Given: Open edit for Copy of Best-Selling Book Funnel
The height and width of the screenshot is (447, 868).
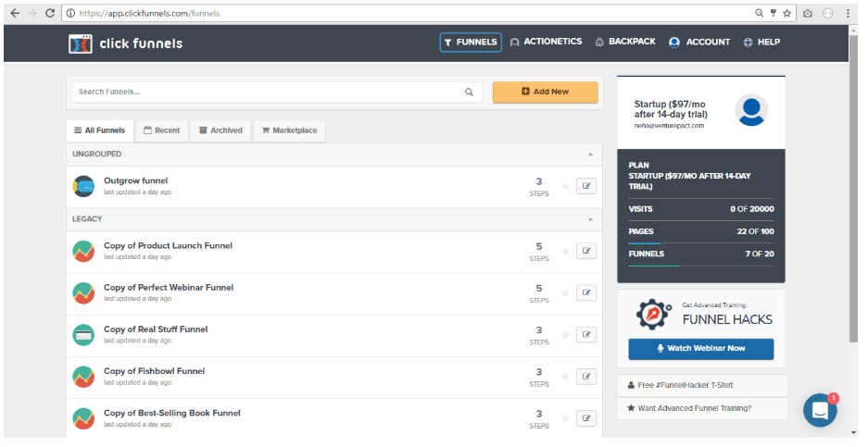Looking at the screenshot, I should tap(586, 419).
